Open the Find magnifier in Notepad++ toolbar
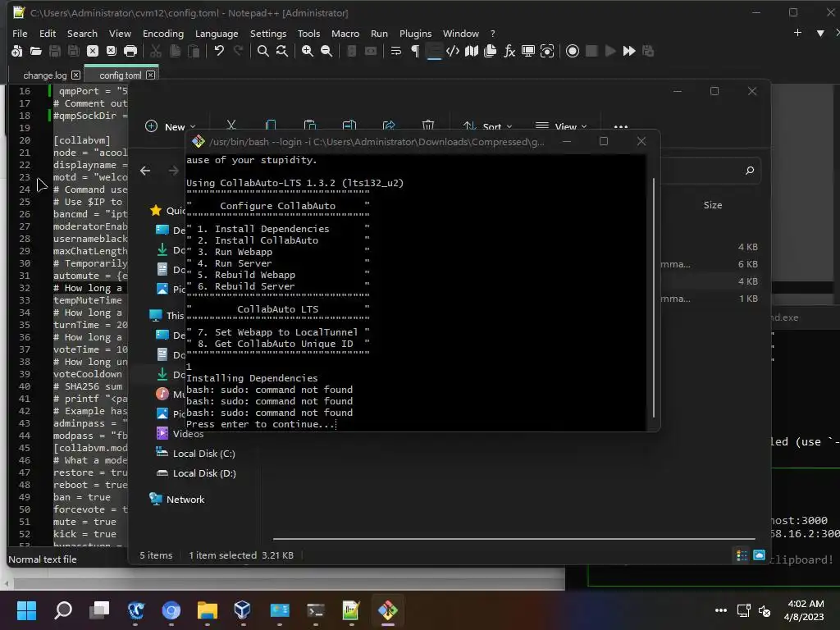The height and width of the screenshot is (630, 840). 263,51
